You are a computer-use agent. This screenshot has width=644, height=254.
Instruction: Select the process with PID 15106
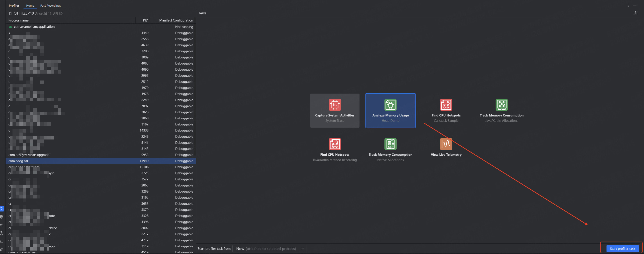(101, 167)
